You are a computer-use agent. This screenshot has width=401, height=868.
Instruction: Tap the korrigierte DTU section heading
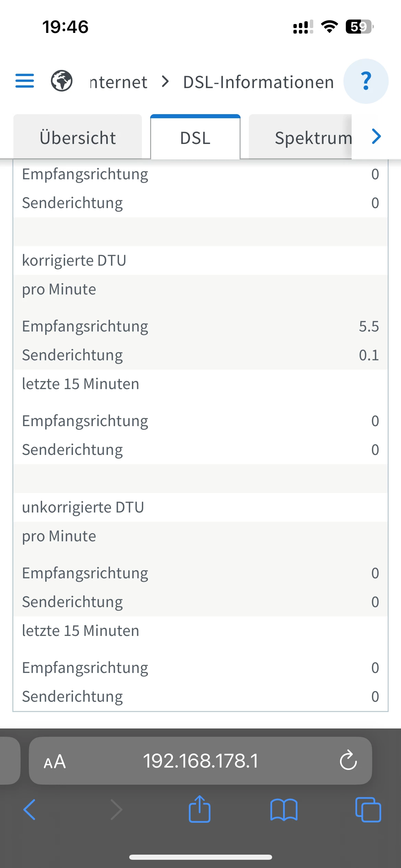[x=74, y=261]
